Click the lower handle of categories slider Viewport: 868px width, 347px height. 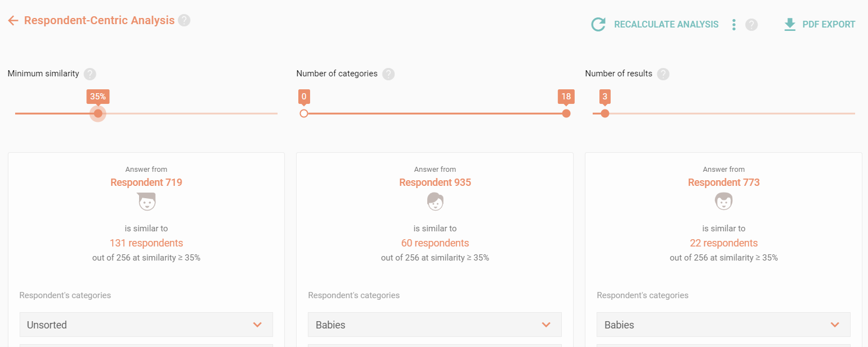coord(304,113)
